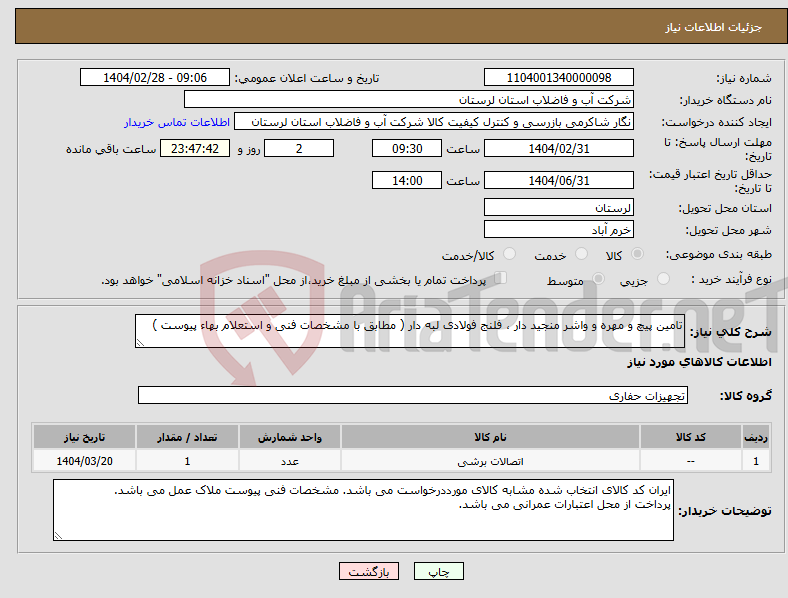Click the گروه کالا label
The width and height of the screenshot is (788, 598).
click(746, 395)
